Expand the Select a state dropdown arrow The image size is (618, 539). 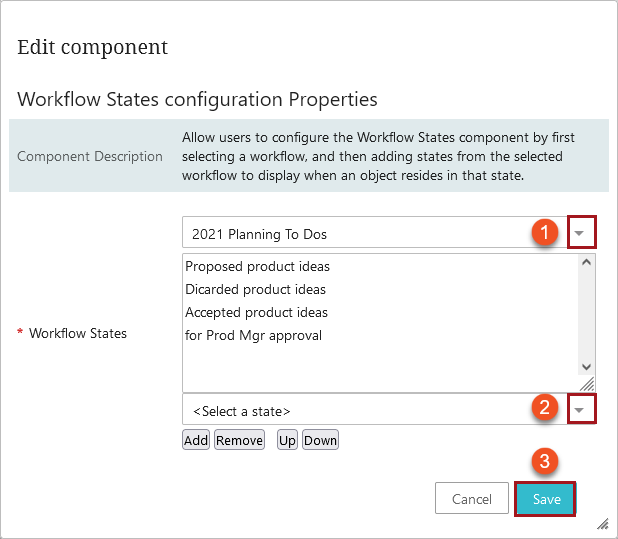[581, 409]
